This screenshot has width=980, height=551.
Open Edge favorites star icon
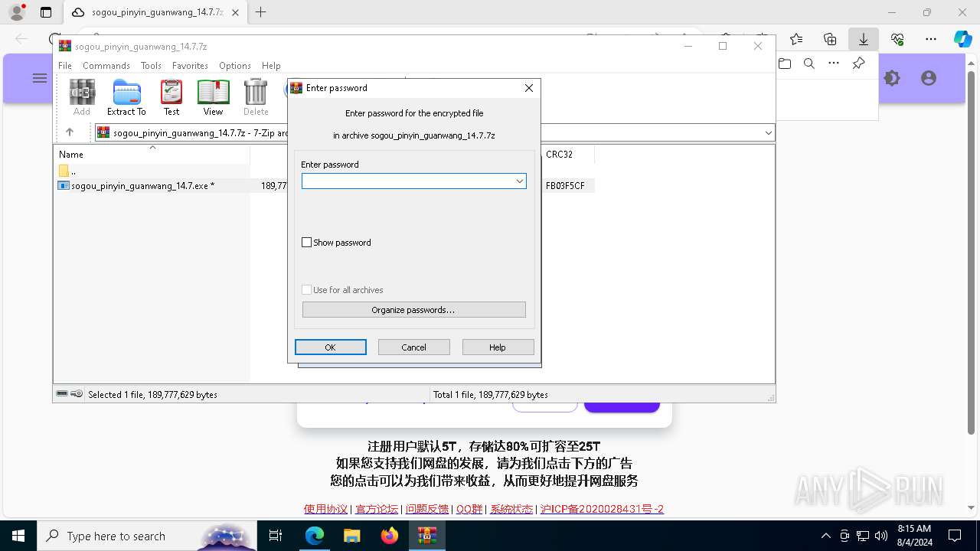click(796, 39)
